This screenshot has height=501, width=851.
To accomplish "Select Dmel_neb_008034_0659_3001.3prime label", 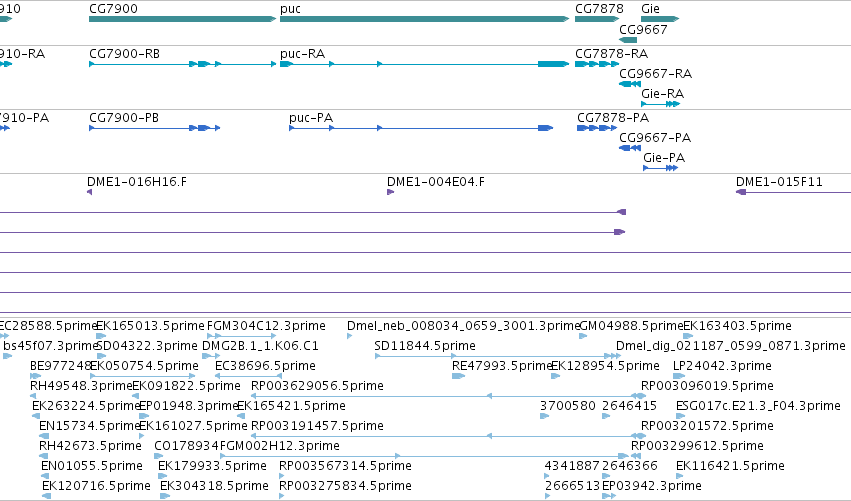I will pyautogui.click(x=463, y=326).
